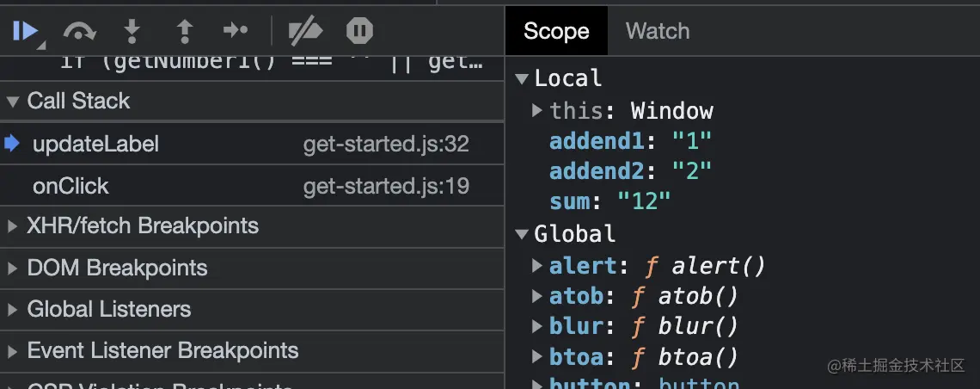Step over next function call
The width and height of the screenshot is (980, 389).
click(79, 31)
